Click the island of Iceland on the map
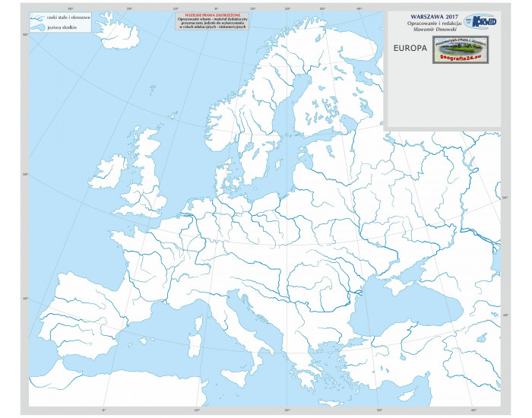Viewport: 532px width, 418px height. [117, 34]
